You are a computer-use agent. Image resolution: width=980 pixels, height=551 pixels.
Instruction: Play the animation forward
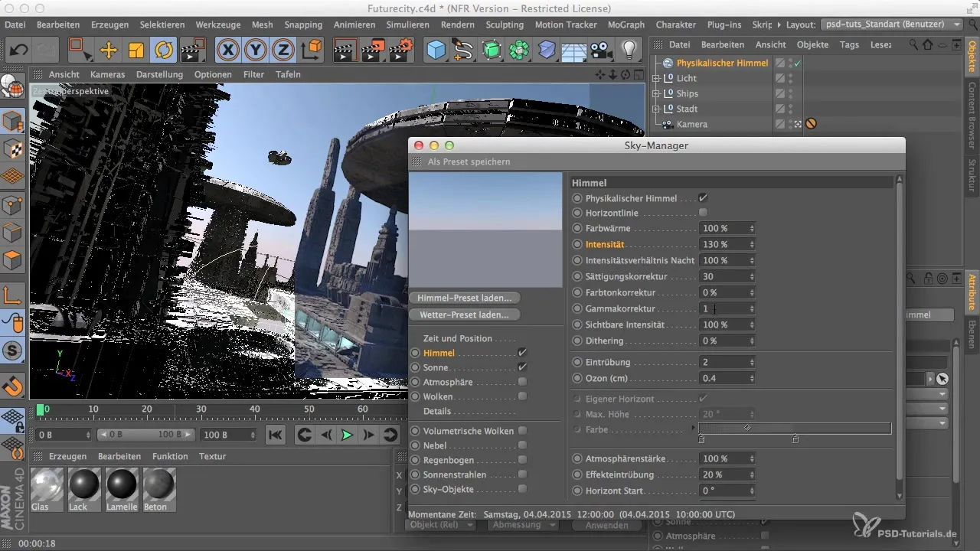click(347, 435)
